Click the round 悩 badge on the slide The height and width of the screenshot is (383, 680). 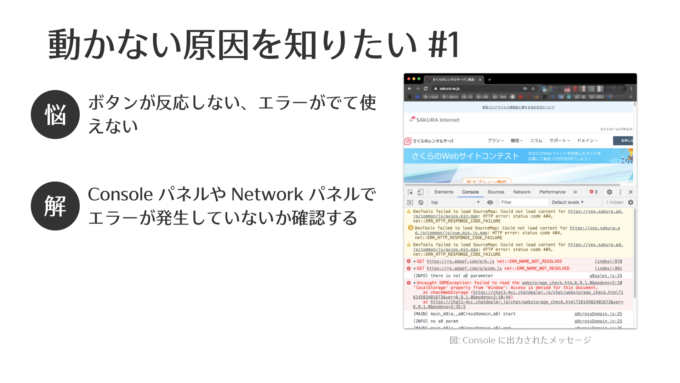pyautogui.click(x=55, y=115)
